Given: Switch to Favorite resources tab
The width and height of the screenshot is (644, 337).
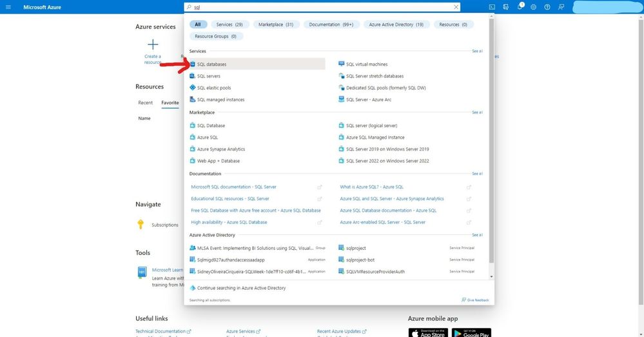Looking at the screenshot, I should point(170,103).
